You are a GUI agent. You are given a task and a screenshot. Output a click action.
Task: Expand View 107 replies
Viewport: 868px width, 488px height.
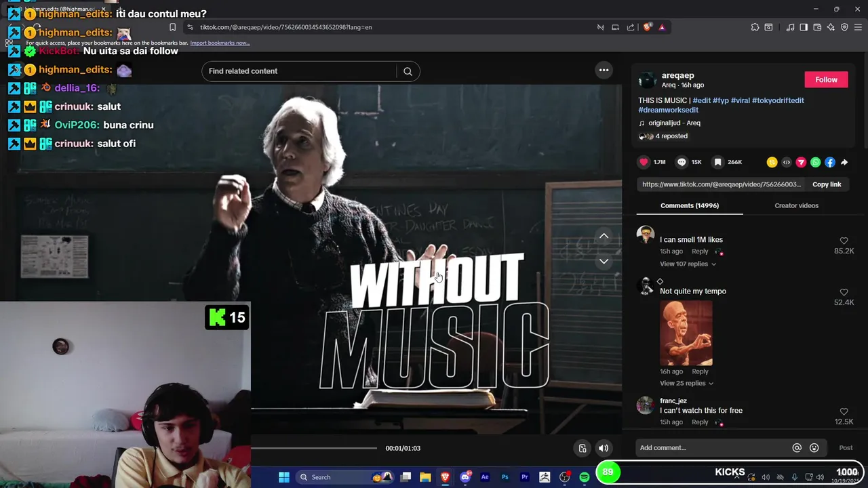[688, 264]
